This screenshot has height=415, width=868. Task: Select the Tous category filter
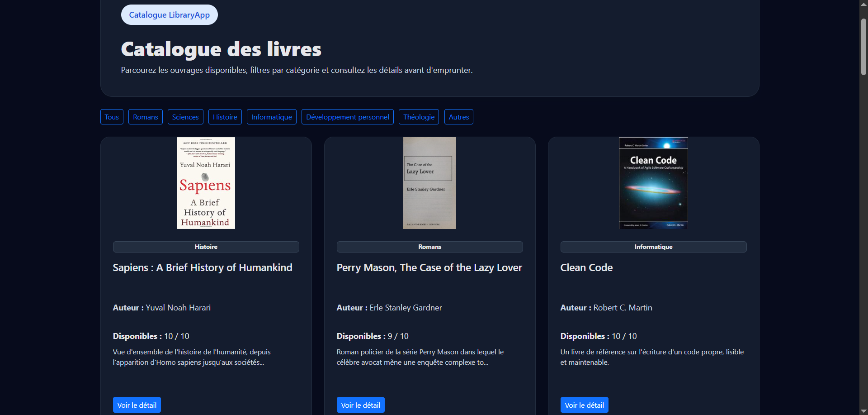point(112,117)
